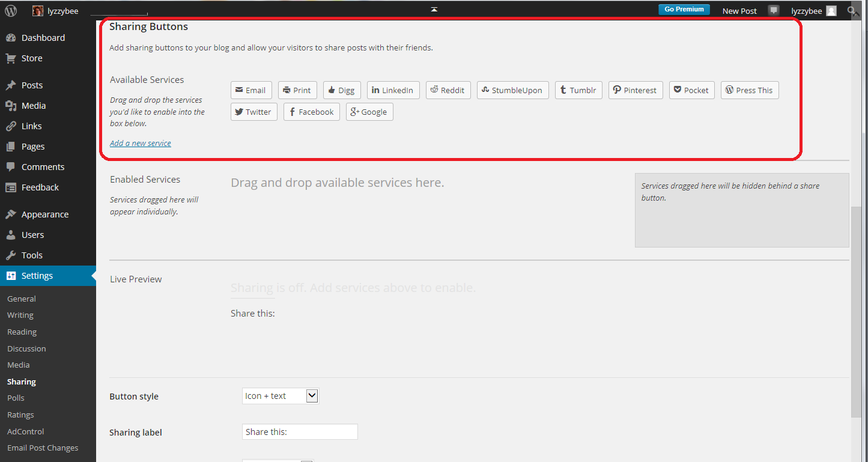Click the Posts pin icon

click(x=11, y=85)
